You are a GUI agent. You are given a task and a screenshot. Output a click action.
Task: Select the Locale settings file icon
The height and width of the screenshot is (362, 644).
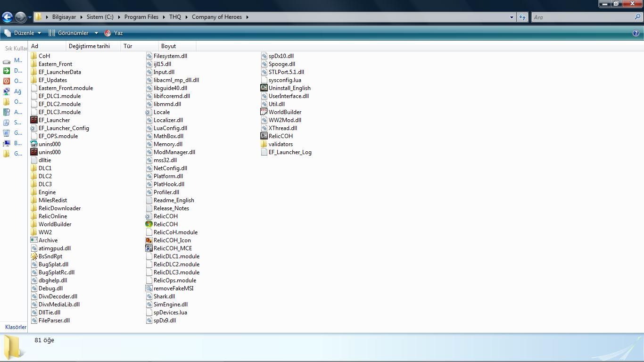(149, 112)
